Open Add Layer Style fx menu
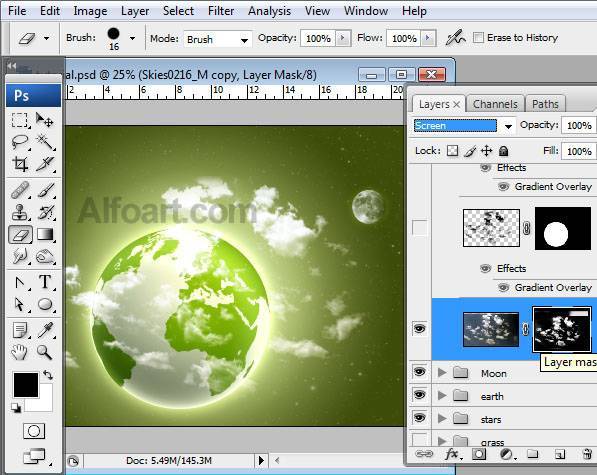Screen dimensions: 597x475 tap(452, 454)
